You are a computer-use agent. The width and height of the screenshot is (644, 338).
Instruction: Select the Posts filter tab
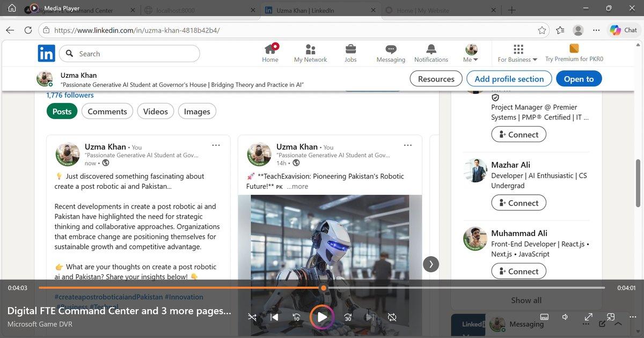click(62, 112)
